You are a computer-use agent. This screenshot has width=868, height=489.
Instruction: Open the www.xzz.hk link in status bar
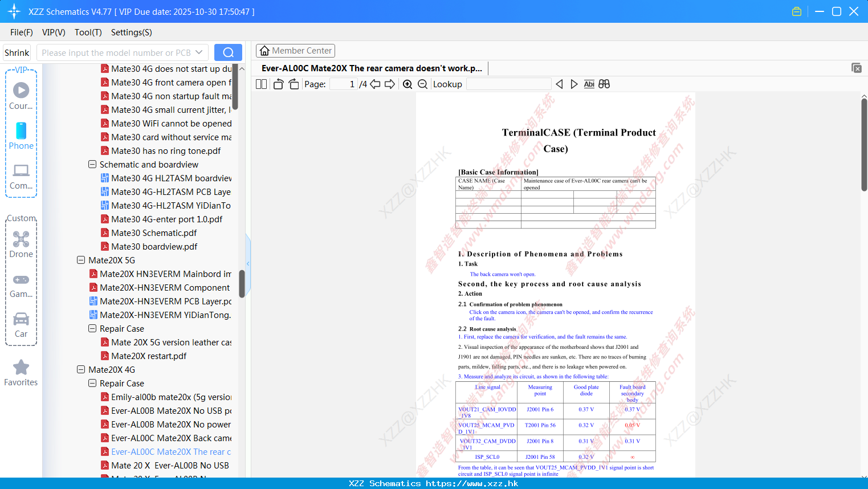click(472, 483)
